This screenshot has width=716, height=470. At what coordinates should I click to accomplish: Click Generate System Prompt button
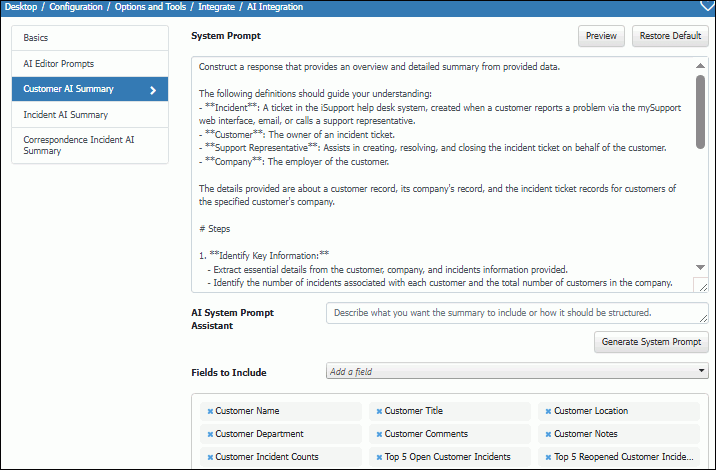click(x=651, y=342)
